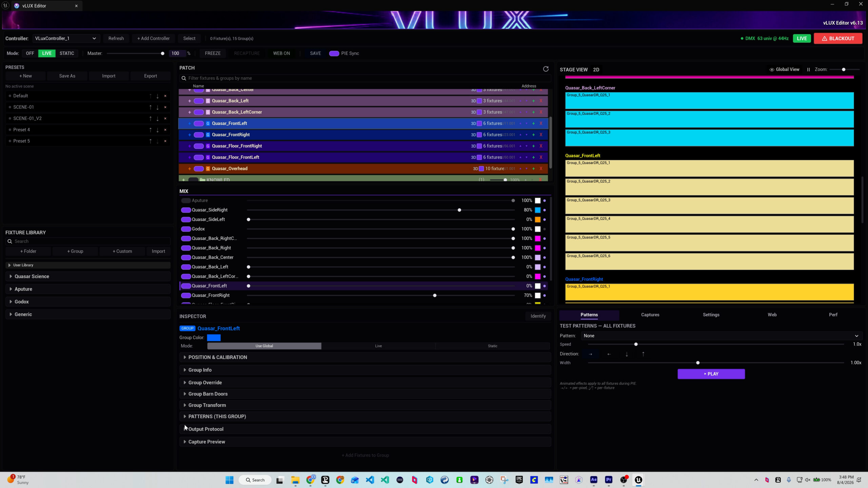
Task: Click the Master level slider handle
Action: (x=162, y=54)
